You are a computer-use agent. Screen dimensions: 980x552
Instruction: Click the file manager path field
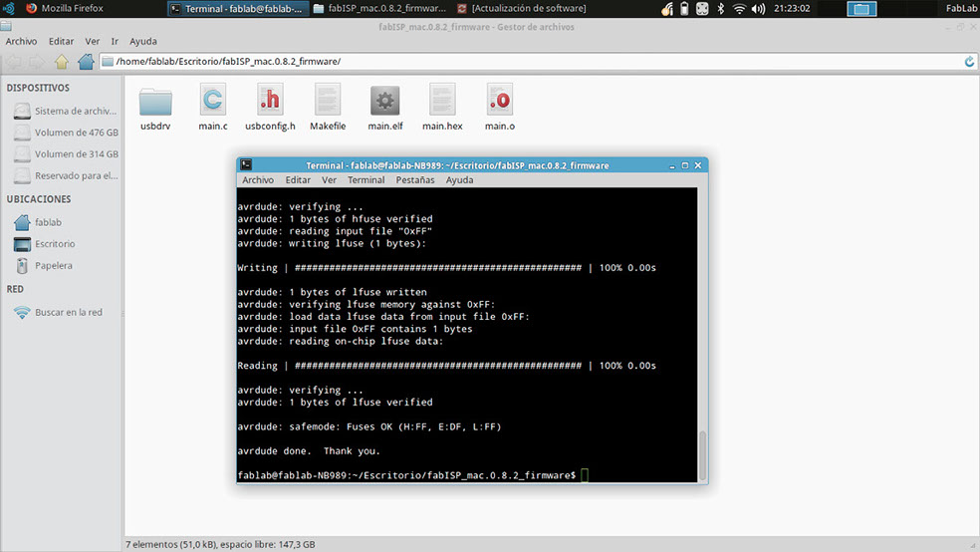[x=538, y=61]
